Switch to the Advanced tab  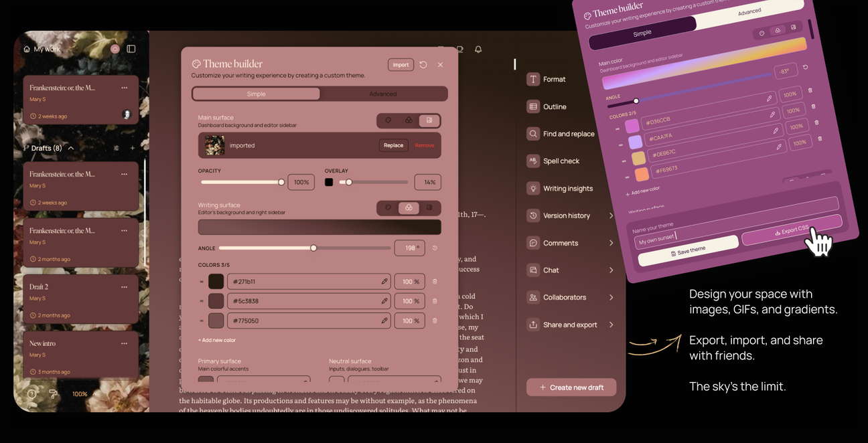pyautogui.click(x=383, y=94)
